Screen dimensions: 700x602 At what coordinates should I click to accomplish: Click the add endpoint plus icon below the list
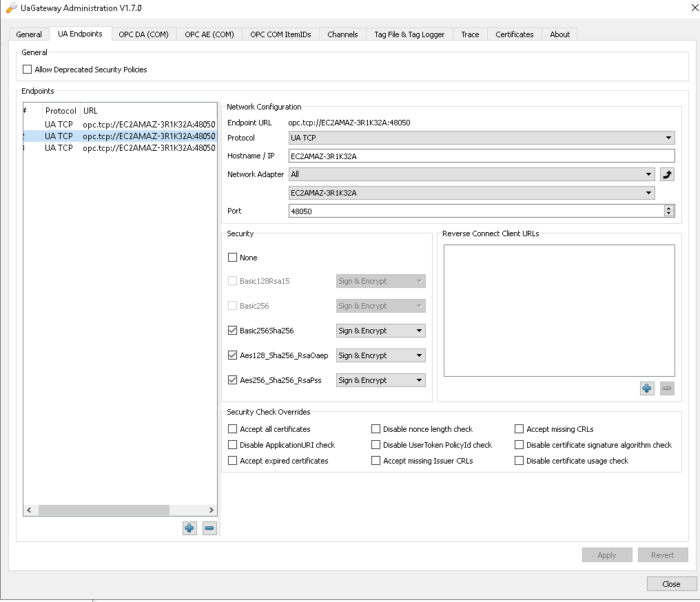189,528
